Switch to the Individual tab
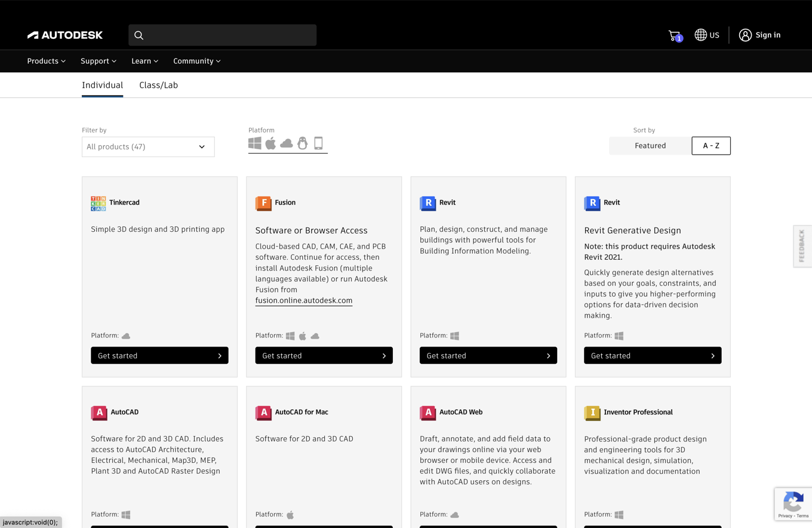812x528 pixels. (x=103, y=85)
